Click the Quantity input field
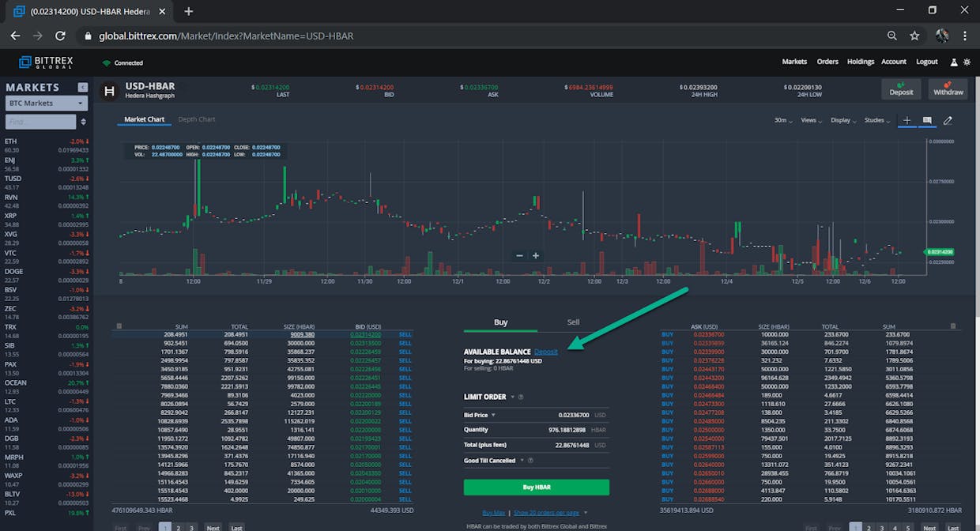This screenshot has height=531, width=980. coord(537,430)
